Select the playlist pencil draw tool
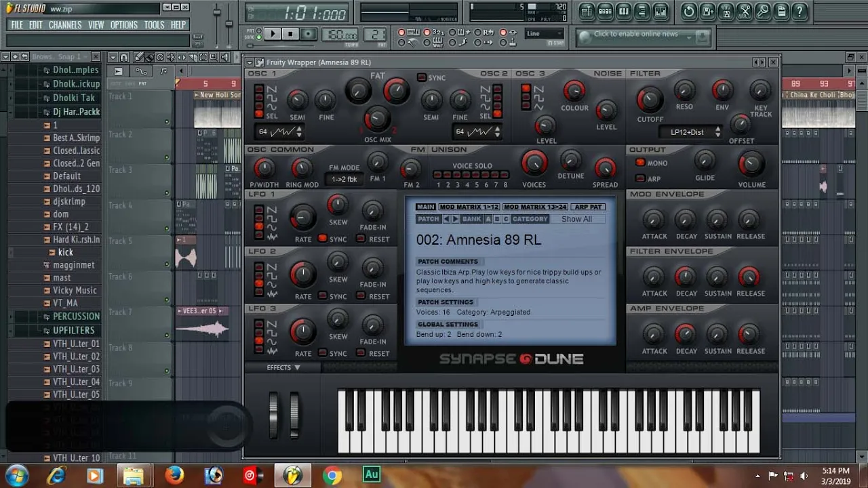Viewport: 868px width, 488px height. [138, 57]
